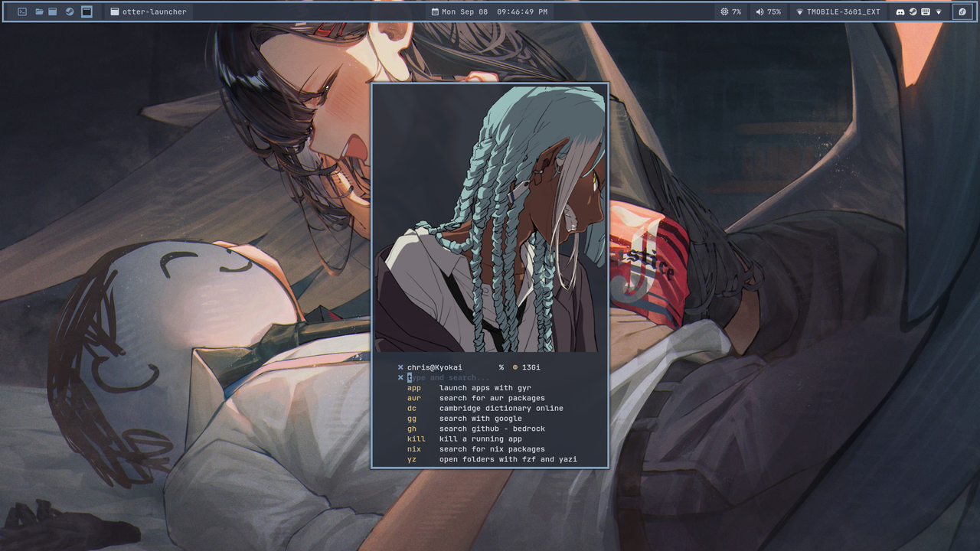980x551 pixels.
Task: Launch Steam from the left bar icons
Action: (x=70, y=11)
